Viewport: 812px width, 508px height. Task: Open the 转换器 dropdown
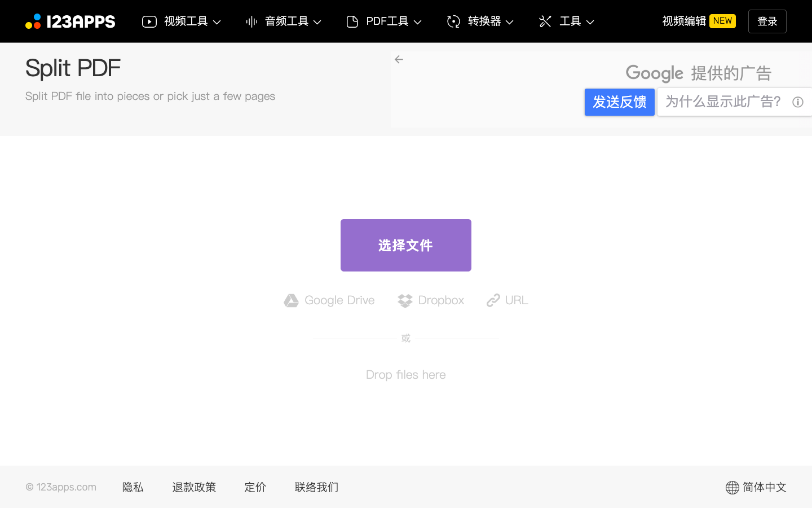coord(485,21)
